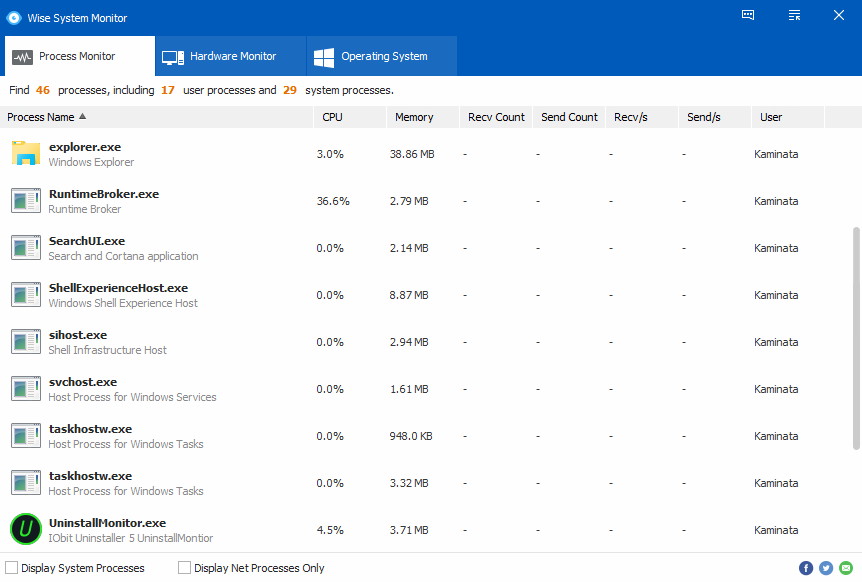Switch to the Process Monitor tab
The height and width of the screenshot is (582, 862).
[x=80, y=56]
